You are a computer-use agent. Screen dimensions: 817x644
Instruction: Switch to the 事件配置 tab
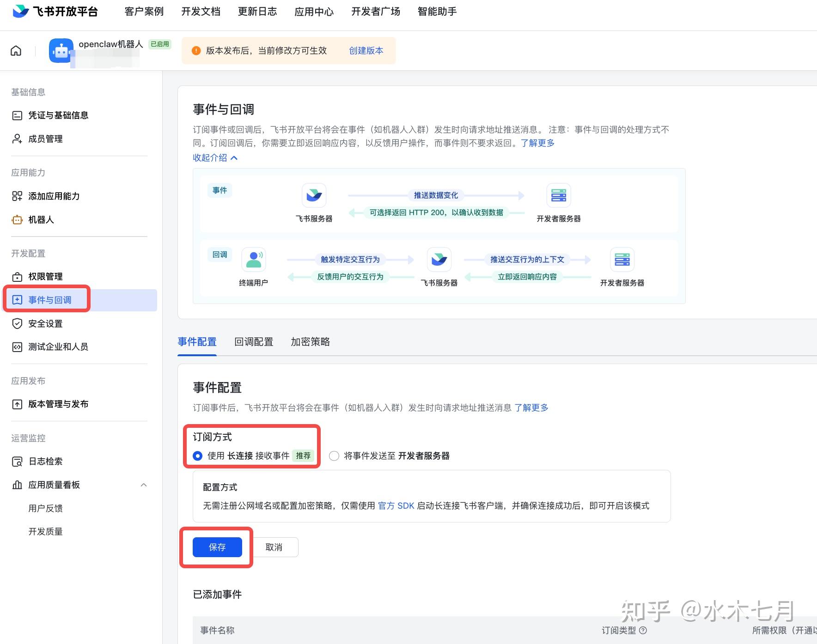(197, 342)
